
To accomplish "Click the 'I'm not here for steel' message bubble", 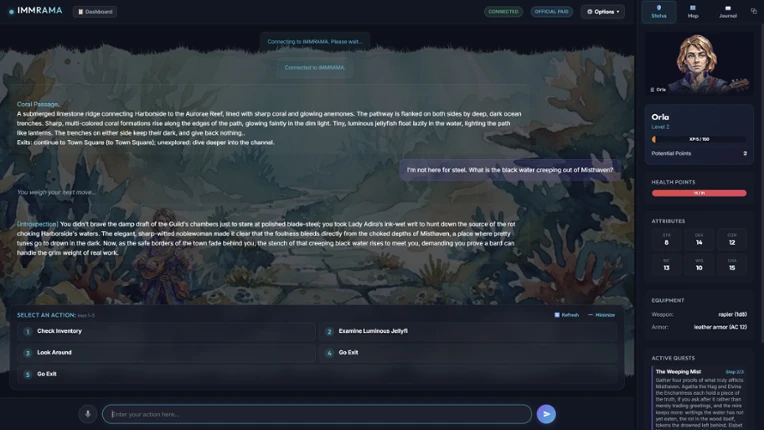I will (510, 170).
